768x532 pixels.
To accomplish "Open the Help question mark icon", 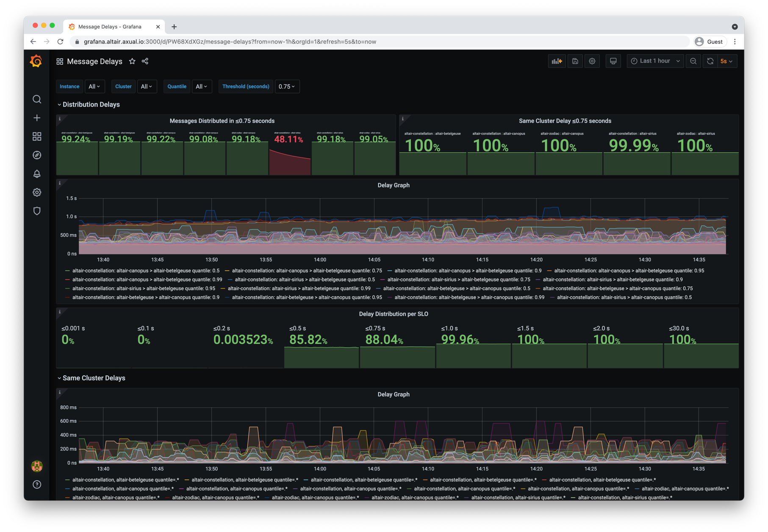I will tap(37, 485).
